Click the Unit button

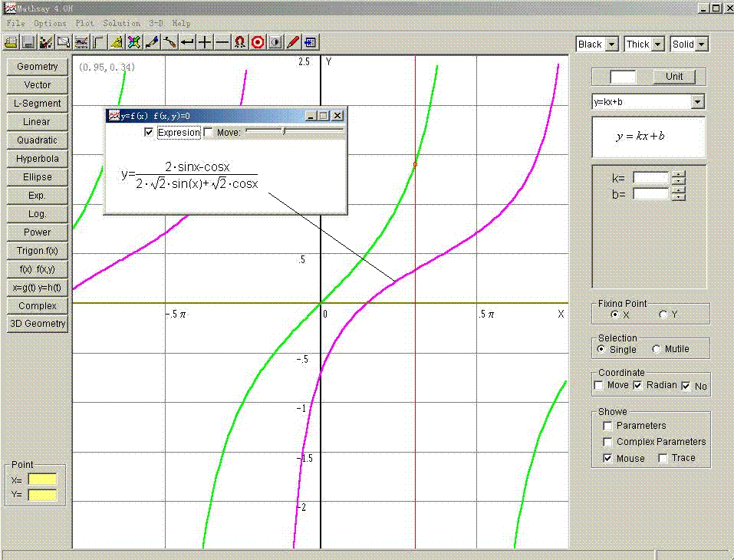point(674,76)
